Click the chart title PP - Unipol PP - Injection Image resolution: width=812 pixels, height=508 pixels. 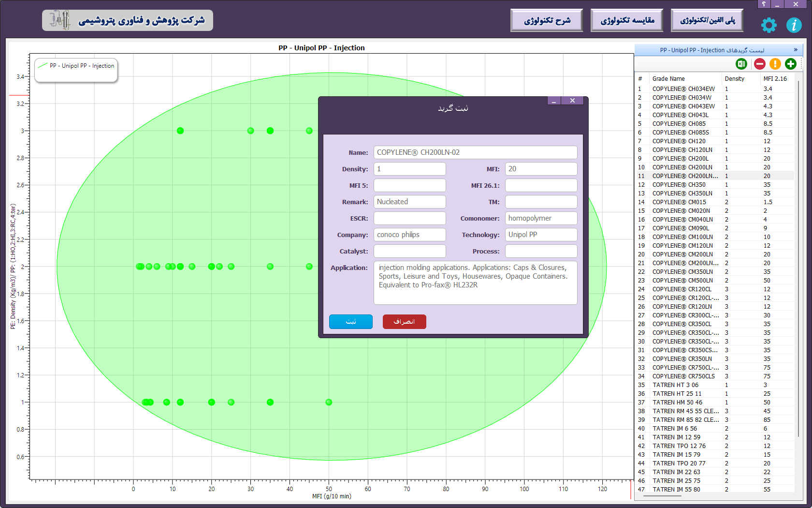[321, 48]
